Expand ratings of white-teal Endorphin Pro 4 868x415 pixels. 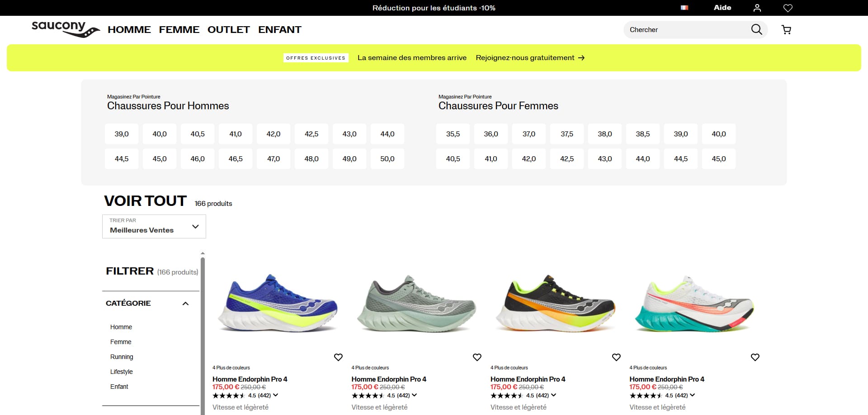click(692, 395)
